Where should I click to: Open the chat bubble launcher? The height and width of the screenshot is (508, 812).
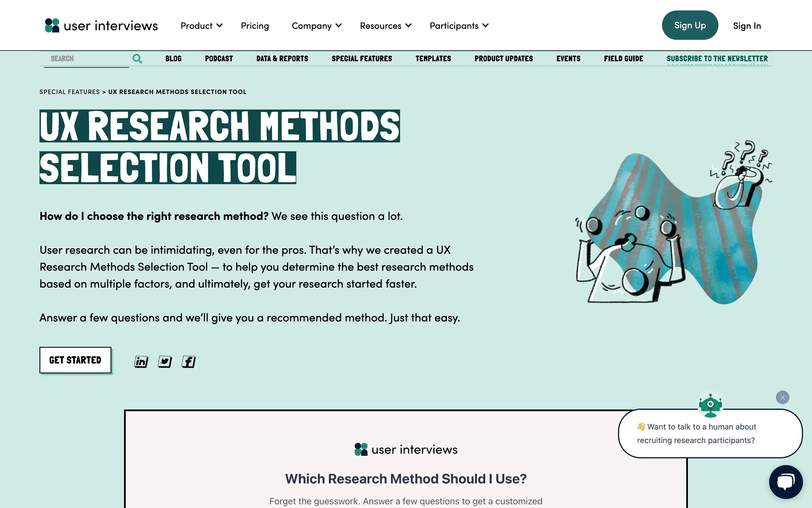786,482
